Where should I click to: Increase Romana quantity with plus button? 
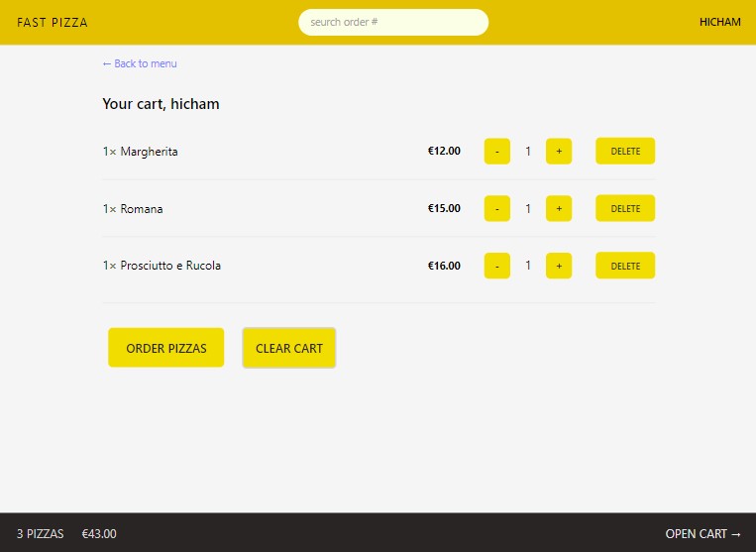pyautogui.click(x=559, y=208)
